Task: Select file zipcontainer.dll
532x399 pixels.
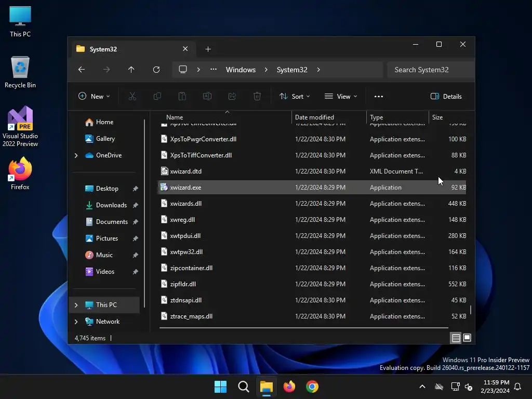Action: pos(312,268)
